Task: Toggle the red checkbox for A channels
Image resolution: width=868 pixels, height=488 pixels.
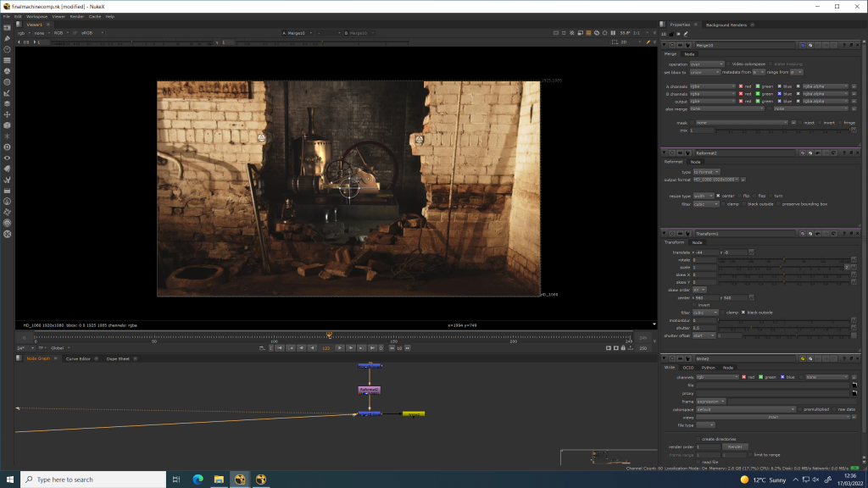Action: click(x=740, y=86)
